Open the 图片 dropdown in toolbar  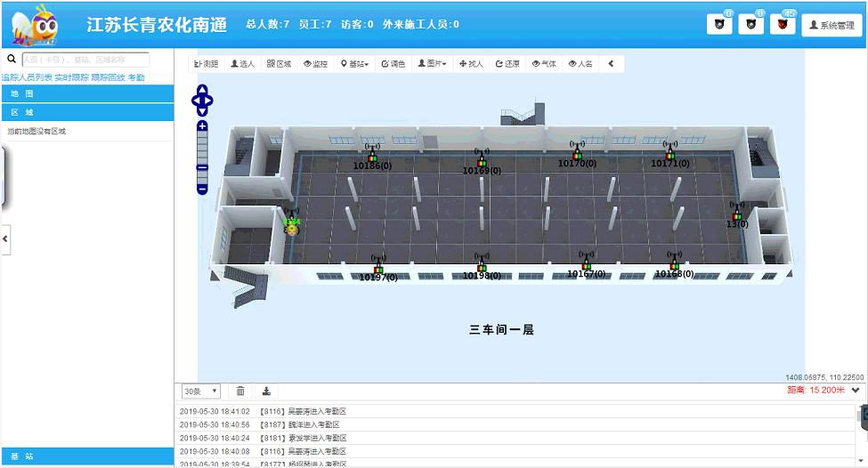click(432, 64)
